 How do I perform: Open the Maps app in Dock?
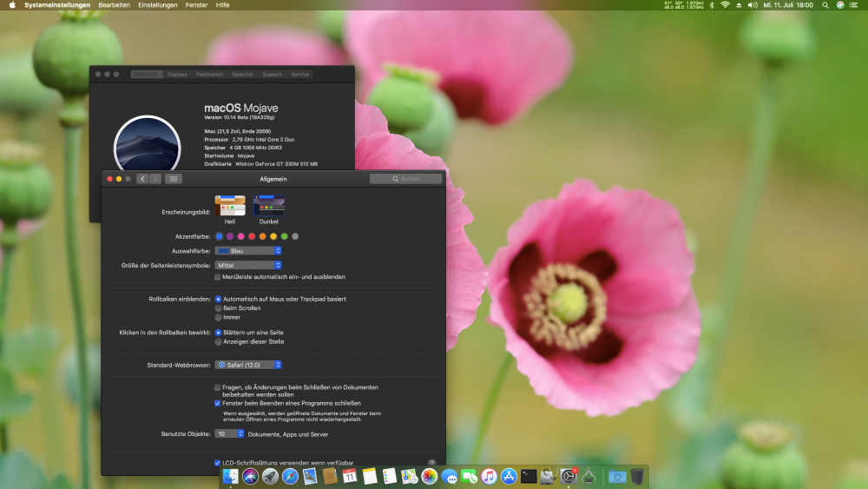410,476
